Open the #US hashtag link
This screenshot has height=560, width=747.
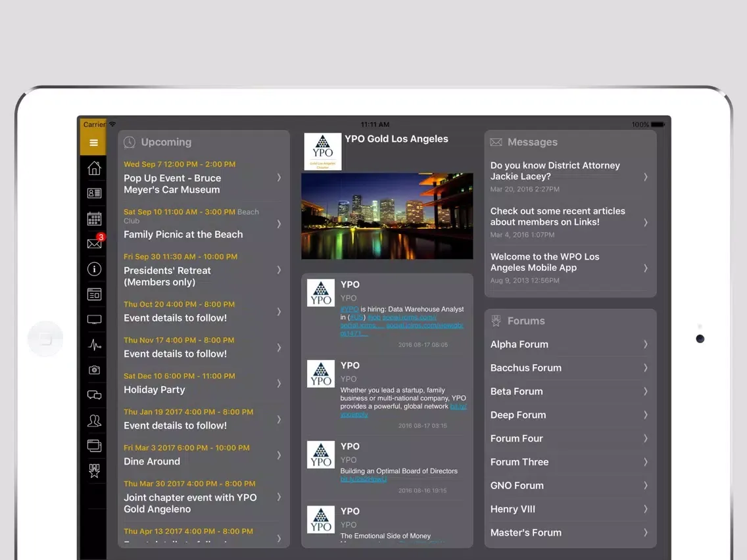point(357,317)
